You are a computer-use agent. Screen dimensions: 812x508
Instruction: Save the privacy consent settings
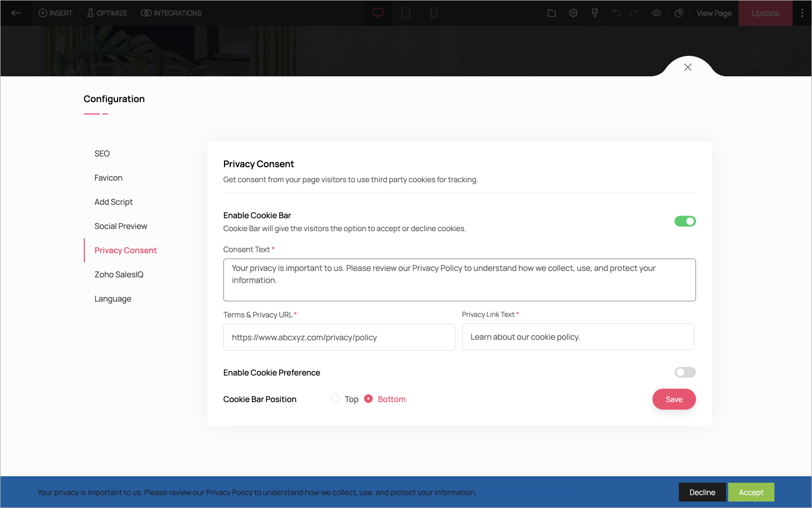(x=674, y=399)
